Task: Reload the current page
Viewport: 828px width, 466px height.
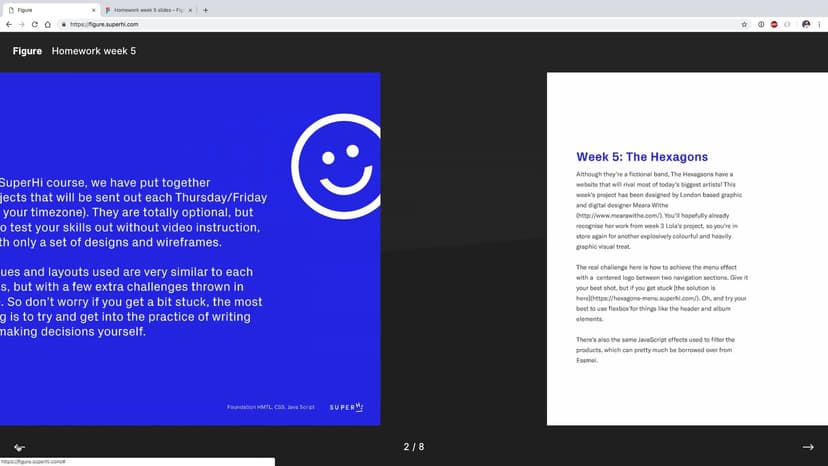Action: (34, 24)
